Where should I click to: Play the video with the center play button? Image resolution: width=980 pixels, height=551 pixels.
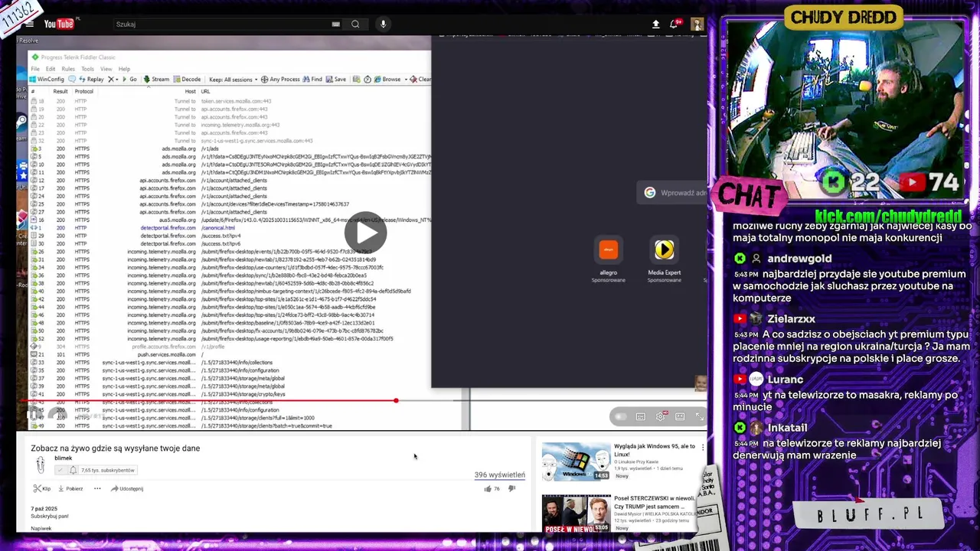[365, 232]
